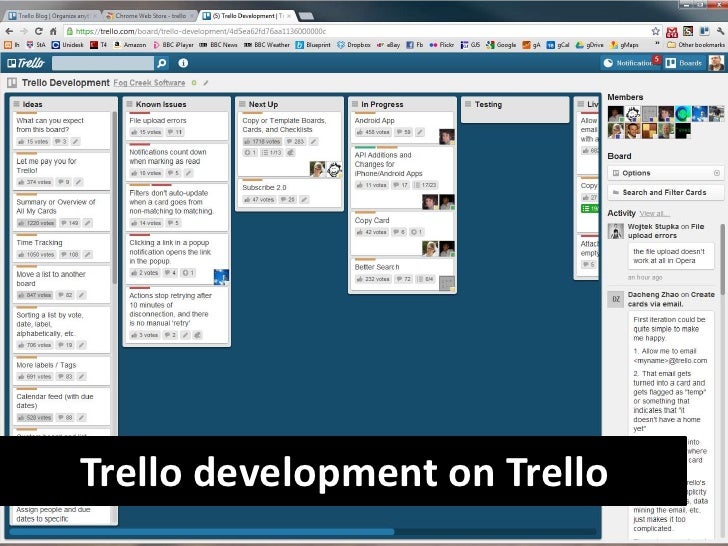Click member avatar on 'Clicking a link in a popup' card
Image resolution: width=728 pixels, height=546 pixels.
[x=221, y=277]
